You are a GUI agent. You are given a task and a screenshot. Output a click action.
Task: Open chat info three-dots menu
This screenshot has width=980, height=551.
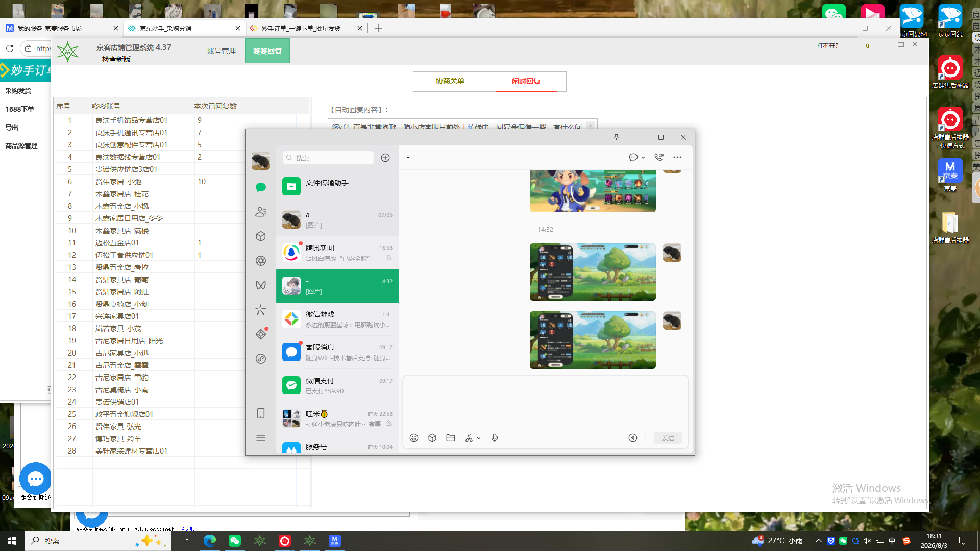pyautogui.click(x=677, y=157)
